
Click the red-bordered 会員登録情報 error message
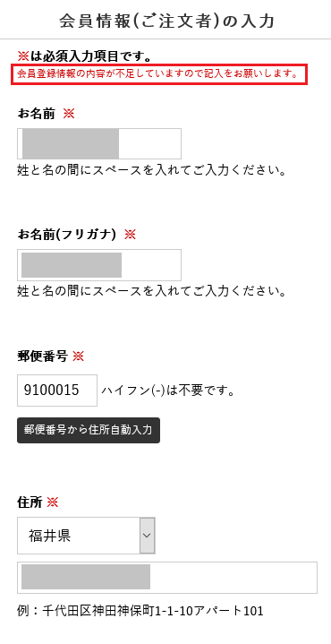coord(158,74)
